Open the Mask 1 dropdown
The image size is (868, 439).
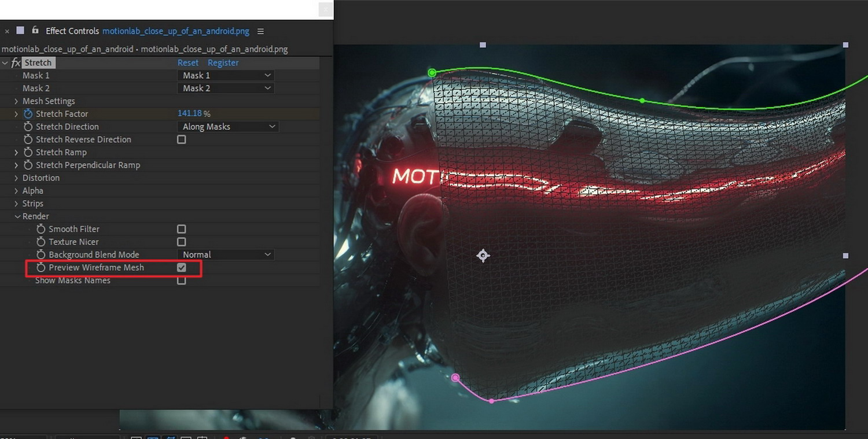coord(226,75)
